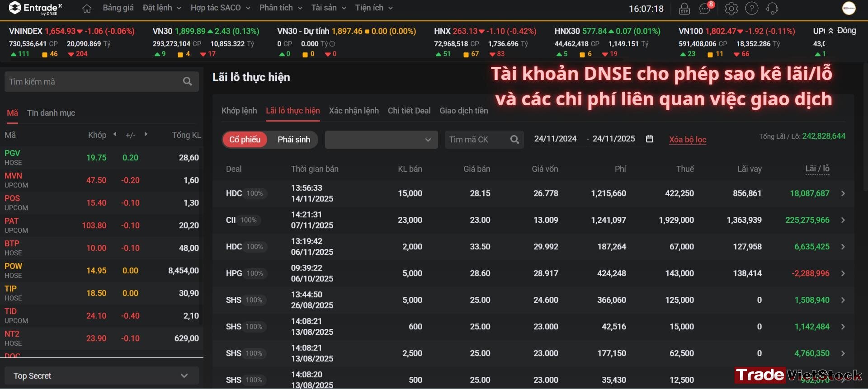This screenshot has width=868, height=389.
Task: Click the Xóa bộ lọc link
Action: click(x=688, y=140)
